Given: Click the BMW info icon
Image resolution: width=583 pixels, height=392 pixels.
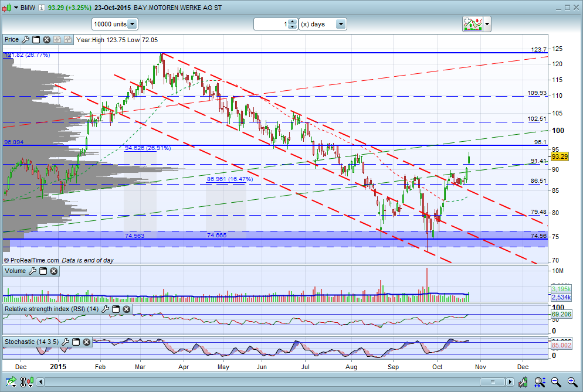Looking at the screenshot, I should pos(42,8).
